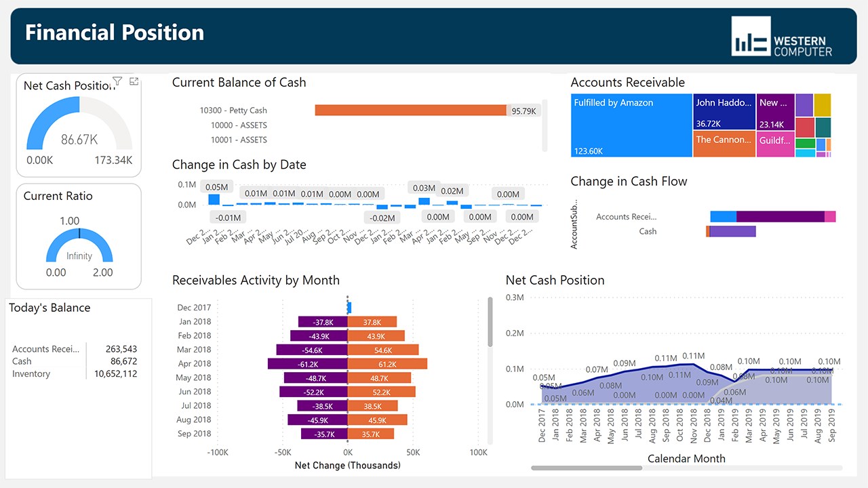Select the teal treemap tile
Image resolution: width=868 pixels, height=488 pixels.
coord(823,127)
